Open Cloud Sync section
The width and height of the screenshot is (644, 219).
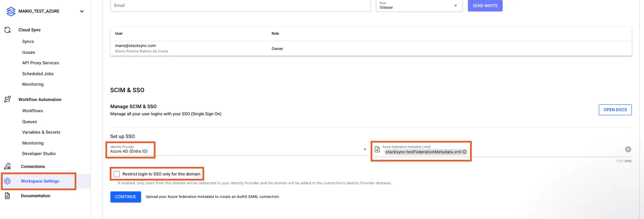click(29, 30)
